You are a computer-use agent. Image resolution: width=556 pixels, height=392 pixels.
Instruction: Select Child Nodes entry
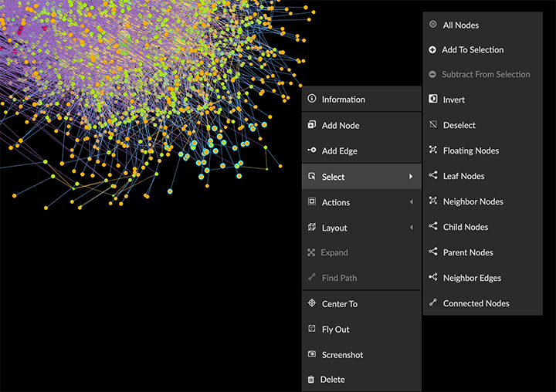pos(465,227)
